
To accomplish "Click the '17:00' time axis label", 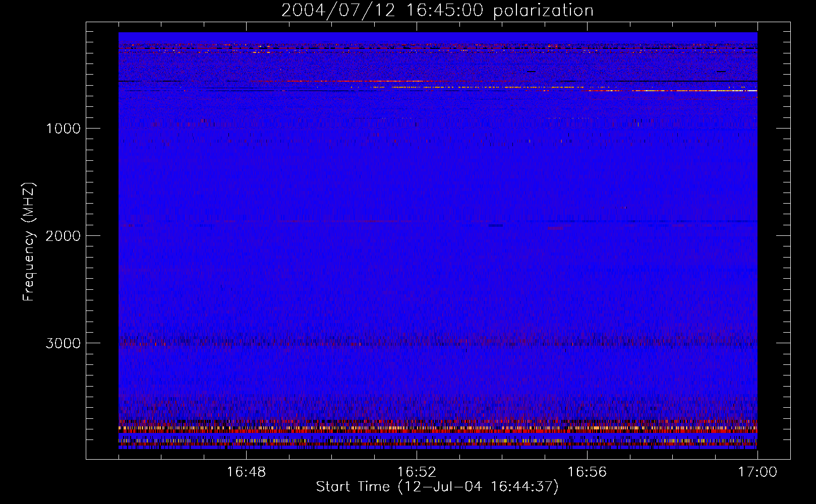I will click(757, 472).
